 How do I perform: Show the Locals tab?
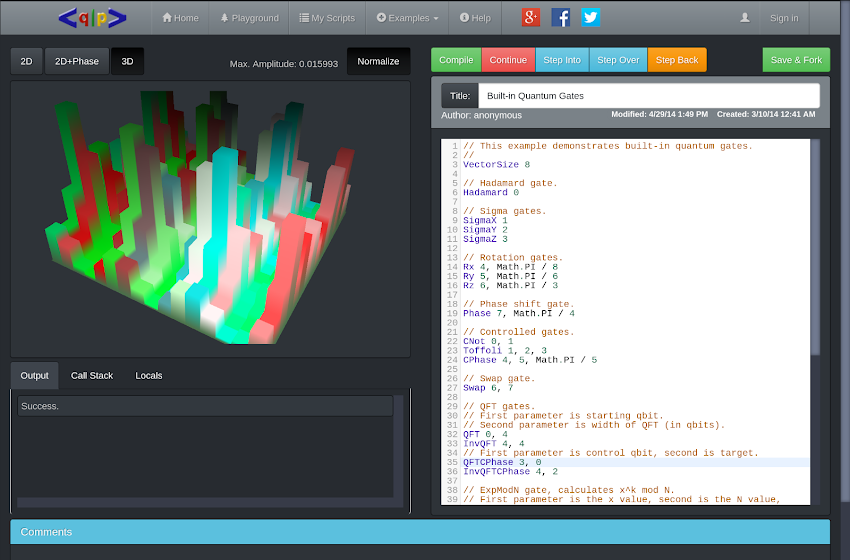(x=149, y=376)
